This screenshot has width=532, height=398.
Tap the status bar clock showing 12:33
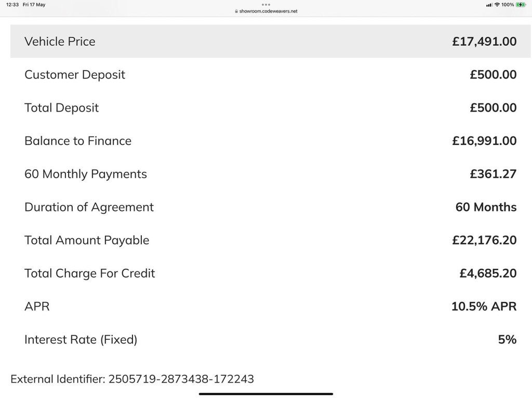[12, 5]
